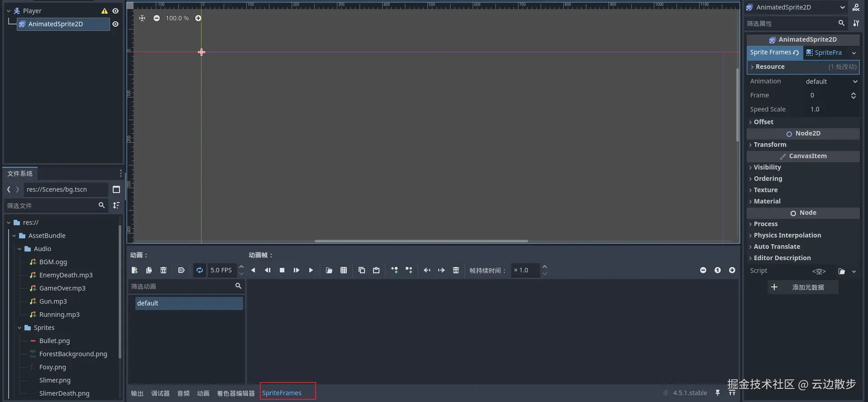Center the viewport view icon
The width and height of the screenshot is (868, 402).
click(x=142, y=18)
